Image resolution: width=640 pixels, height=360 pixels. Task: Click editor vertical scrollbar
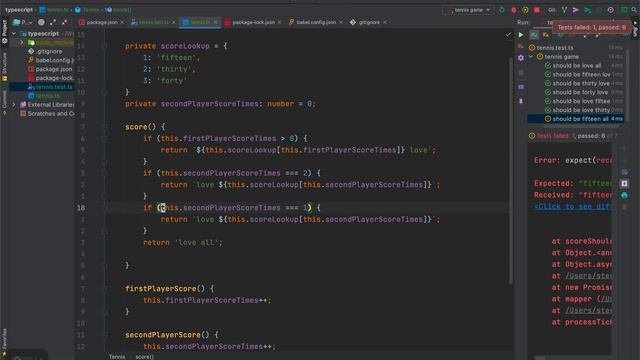pos(511,171)
